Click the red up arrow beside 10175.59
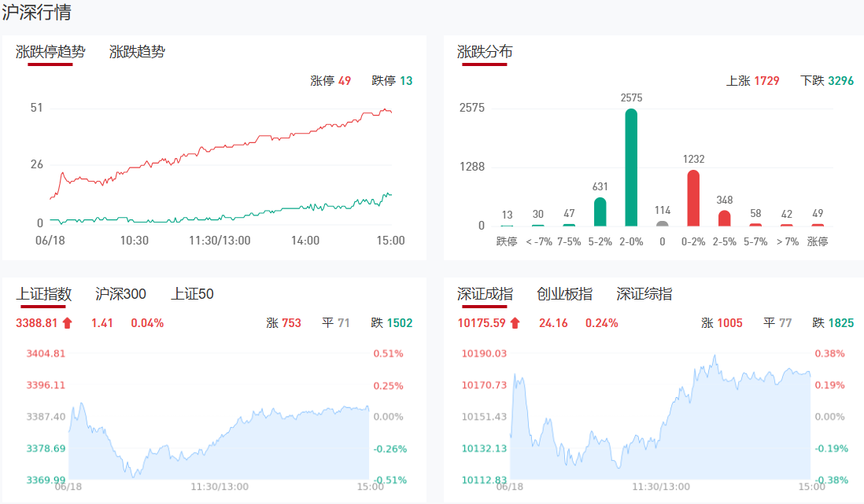Screen dimensions: 864x504 click(x=515, y=322)
